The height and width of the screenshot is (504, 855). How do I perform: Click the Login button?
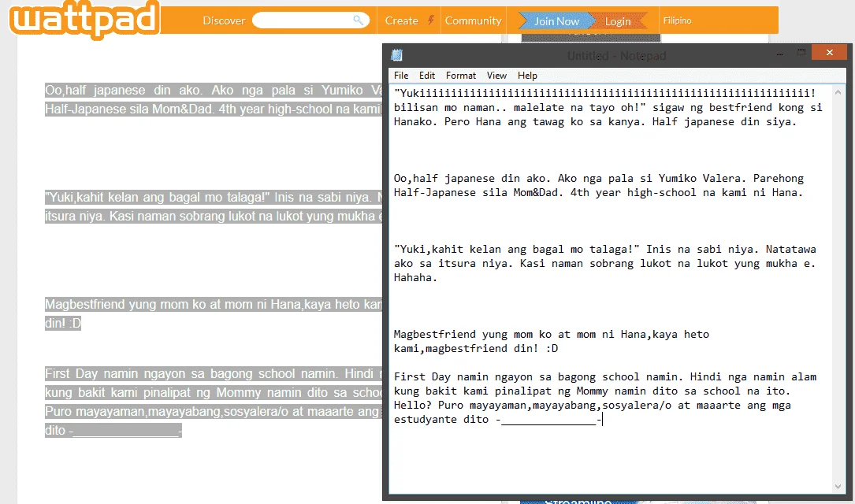pos(618,21)
